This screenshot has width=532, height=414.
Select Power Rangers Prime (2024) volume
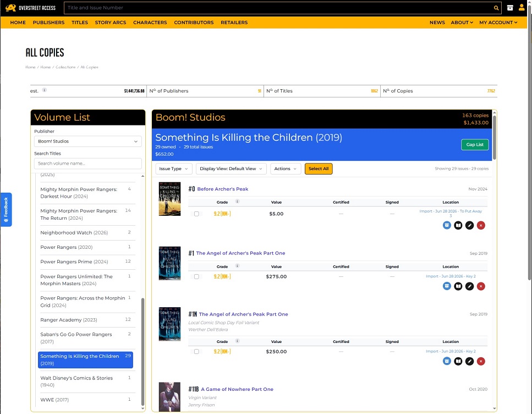point(85,262)
